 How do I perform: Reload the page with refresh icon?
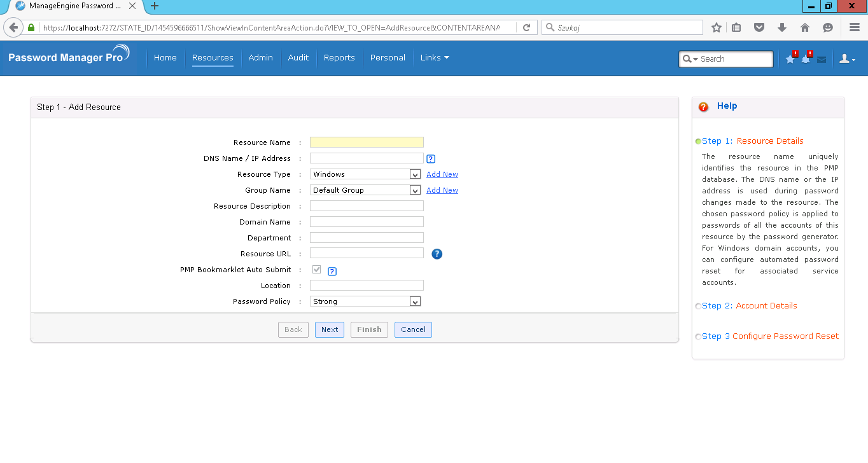[526, 28]
